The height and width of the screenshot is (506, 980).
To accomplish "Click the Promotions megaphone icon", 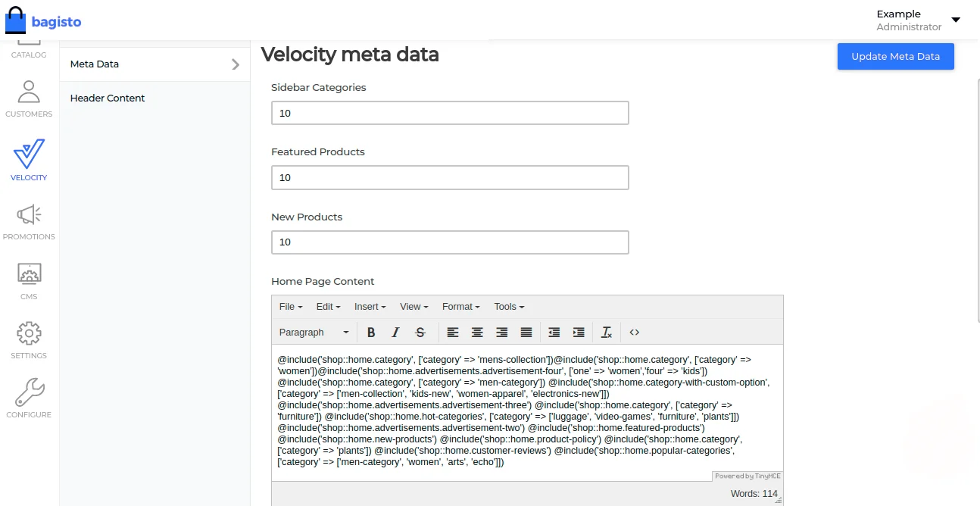I will click(x=29, y=214).
